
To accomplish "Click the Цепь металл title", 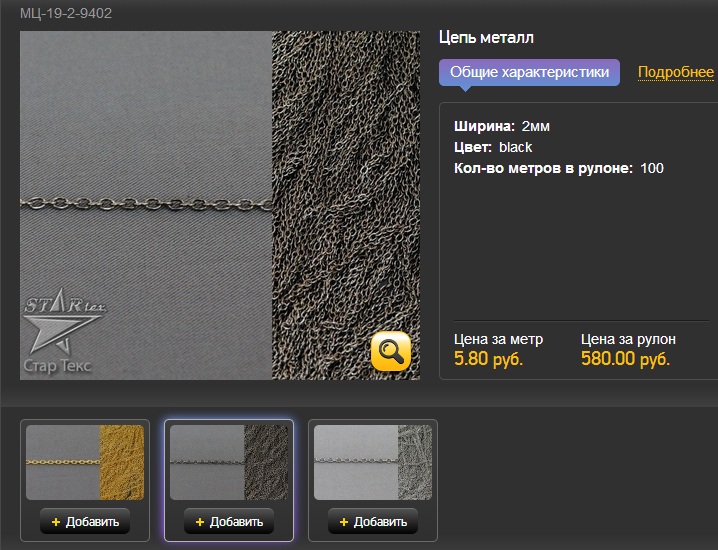I will click(486, 37).
